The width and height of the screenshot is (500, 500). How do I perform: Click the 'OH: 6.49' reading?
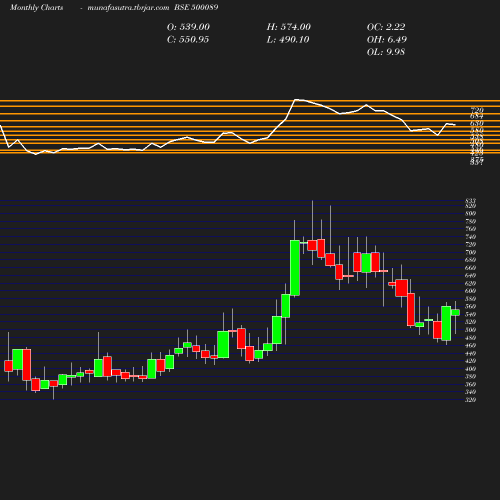click(x=387, y=40)
